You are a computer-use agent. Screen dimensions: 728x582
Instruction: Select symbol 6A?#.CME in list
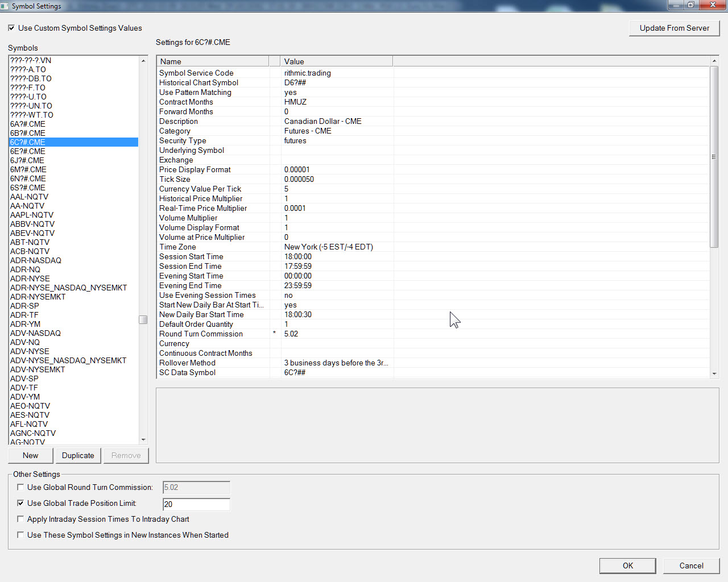(x=73, y=124)
